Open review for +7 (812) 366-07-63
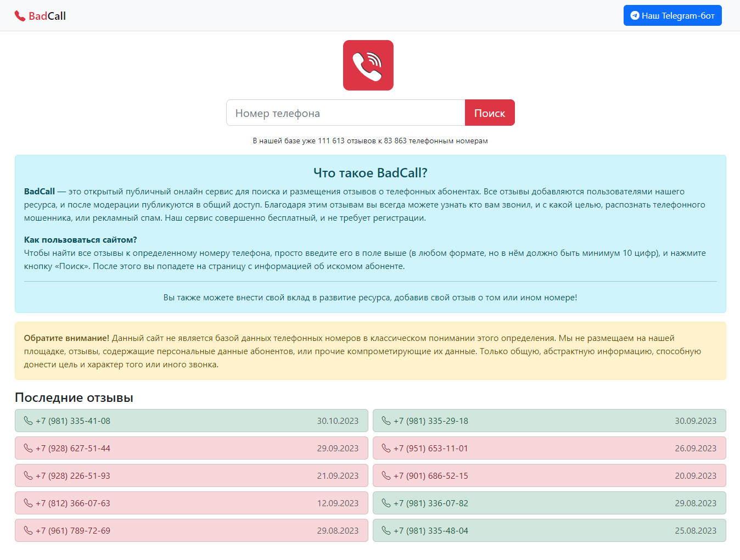 [x=192, y=503]
